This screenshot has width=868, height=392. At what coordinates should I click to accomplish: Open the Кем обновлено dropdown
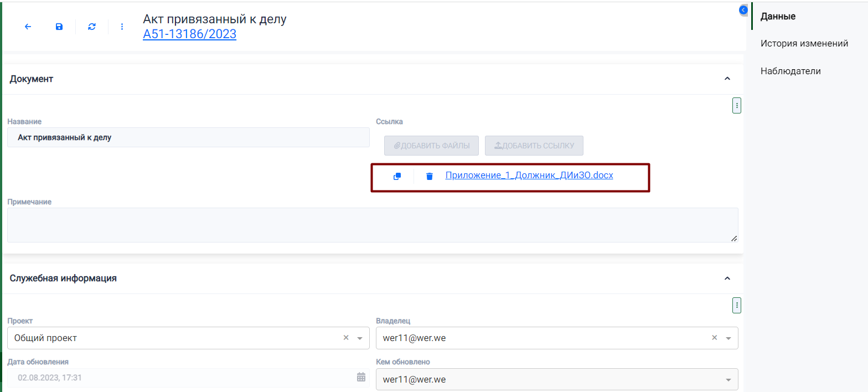pos(728,380)
